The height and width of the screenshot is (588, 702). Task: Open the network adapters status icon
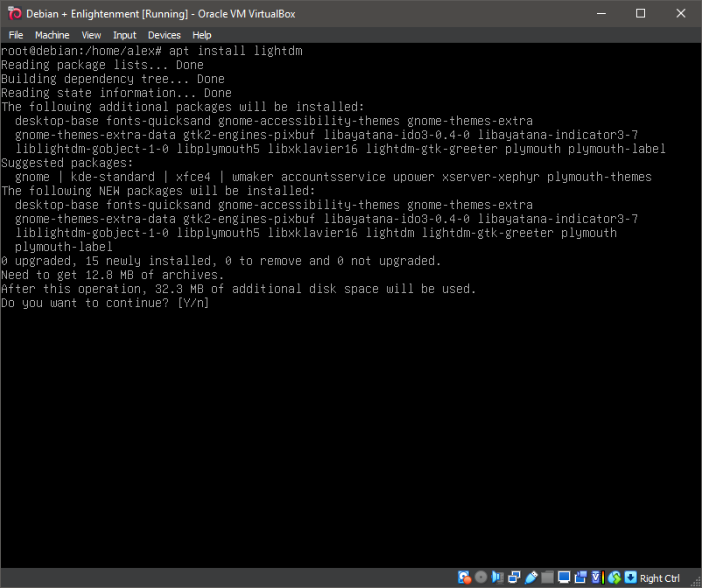click(514, 577)
